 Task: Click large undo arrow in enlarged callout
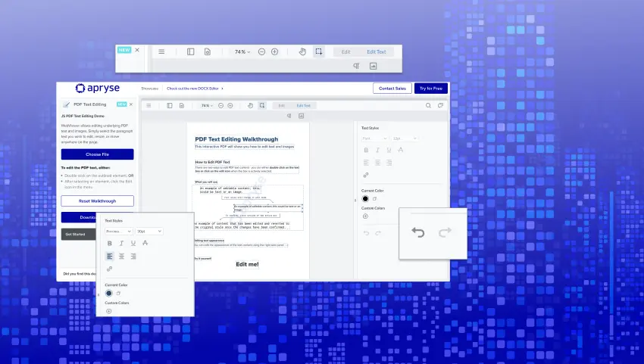point(417,232)
